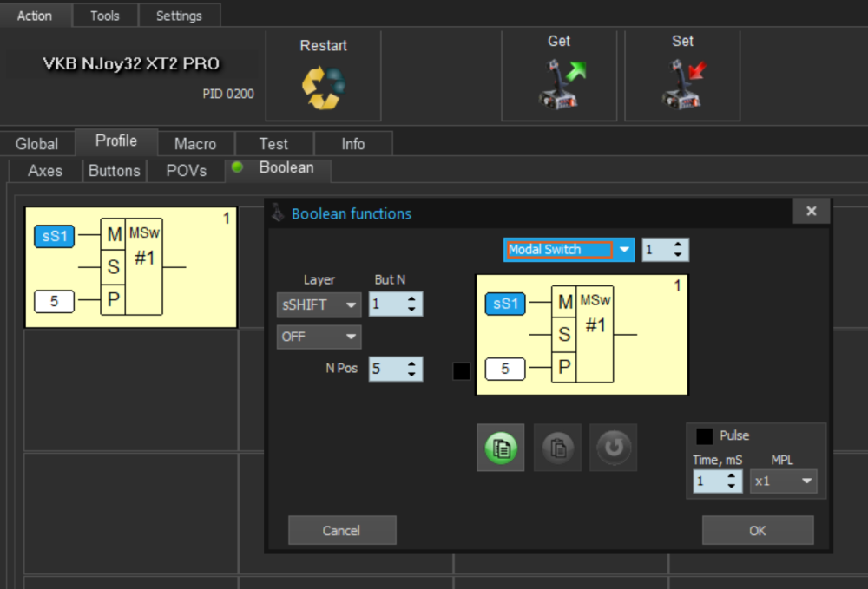Open the Modal Switch function dropdown
868x589 pixels.
tap(623, 250)
